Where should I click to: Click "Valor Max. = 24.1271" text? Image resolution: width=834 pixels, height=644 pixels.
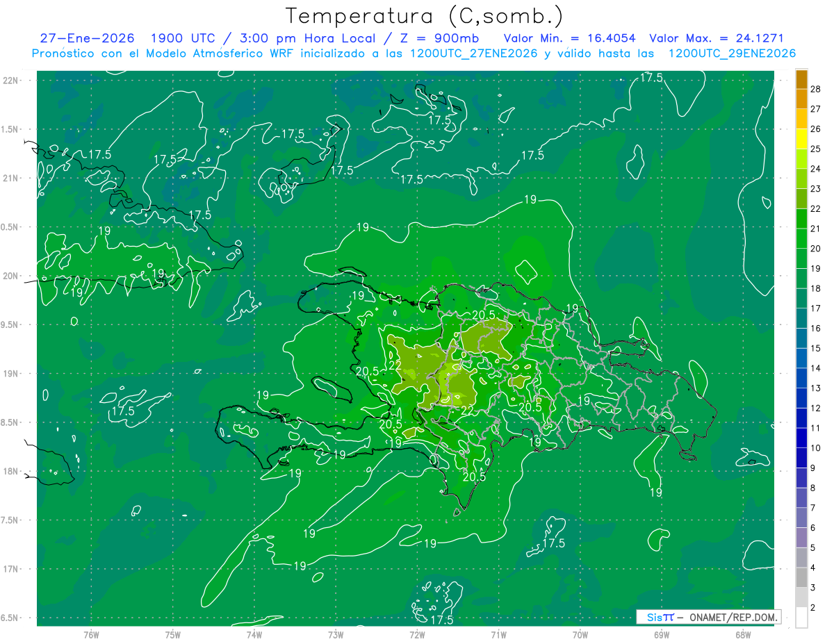(716, 38)
